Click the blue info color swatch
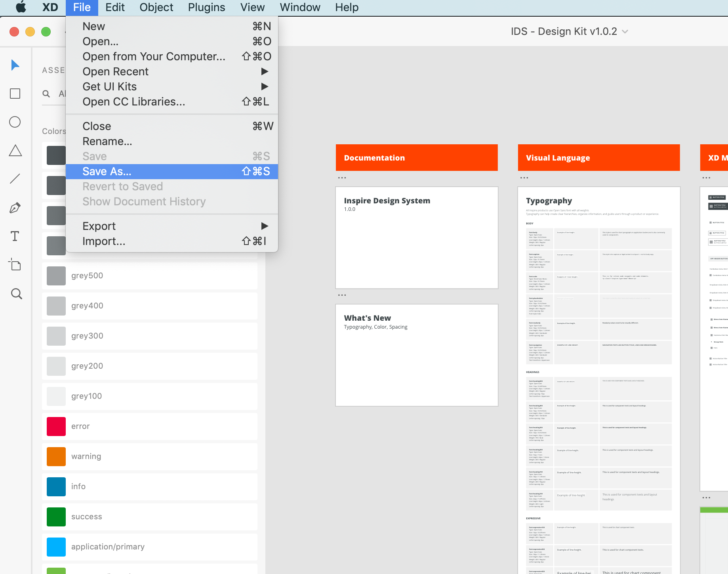The image size is (728, 574). click(x=56, y=487)
